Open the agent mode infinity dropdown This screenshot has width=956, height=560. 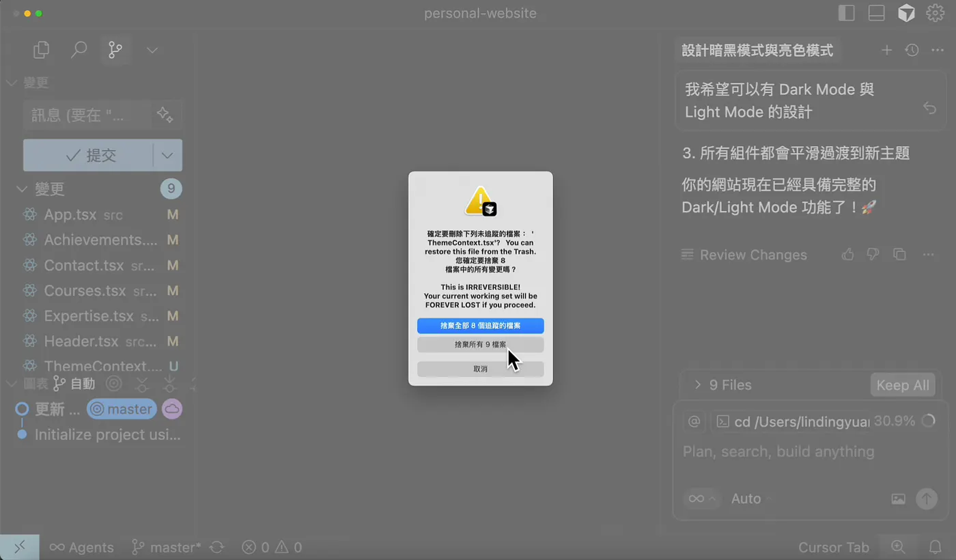(x=702, y=499)
